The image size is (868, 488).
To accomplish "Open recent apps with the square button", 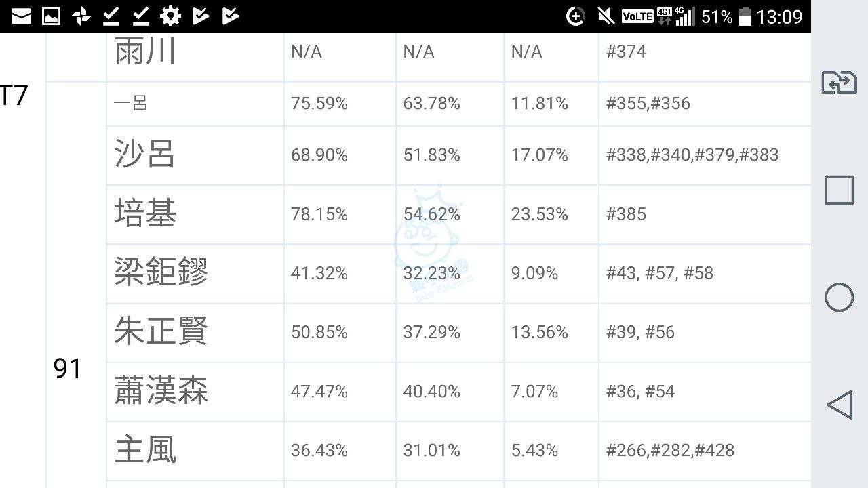I will [x=839, y=190].
